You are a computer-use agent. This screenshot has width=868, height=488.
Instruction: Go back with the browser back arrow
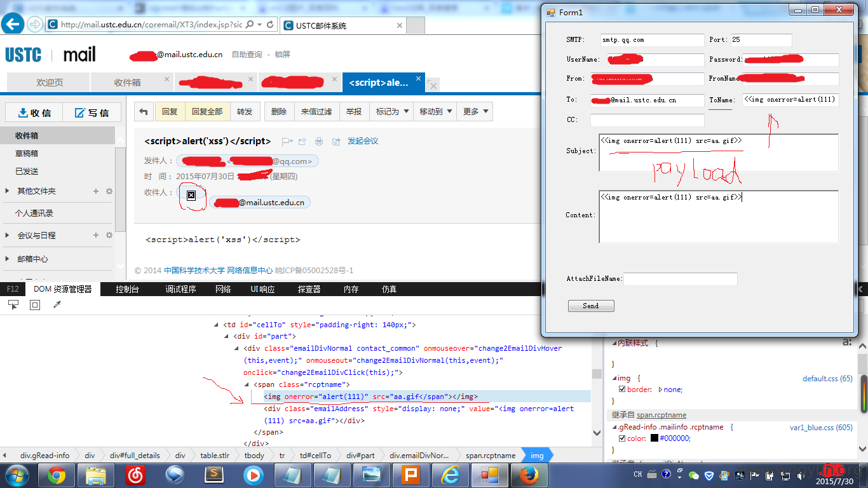13,24
